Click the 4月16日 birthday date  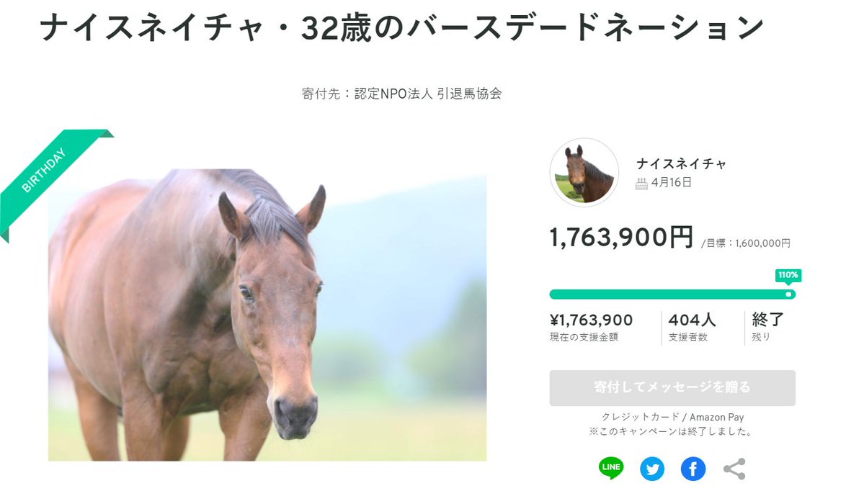tap(671, 183)
